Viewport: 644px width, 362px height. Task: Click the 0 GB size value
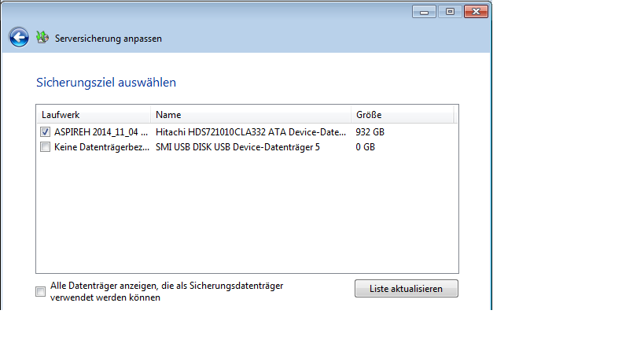click(x=365, y=147)
